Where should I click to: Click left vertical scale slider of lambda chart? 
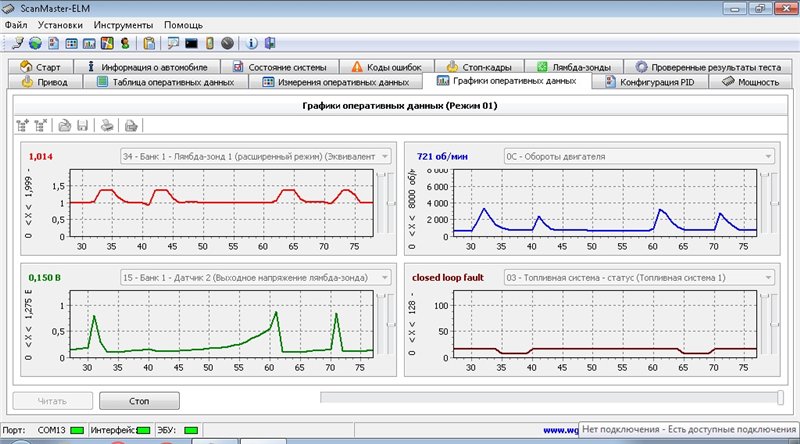tap(381, 203)
